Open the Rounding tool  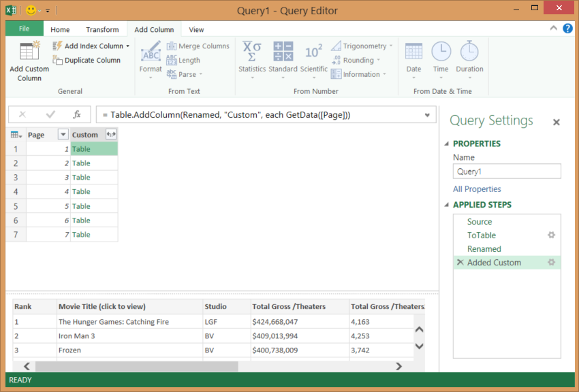(356, 60)
